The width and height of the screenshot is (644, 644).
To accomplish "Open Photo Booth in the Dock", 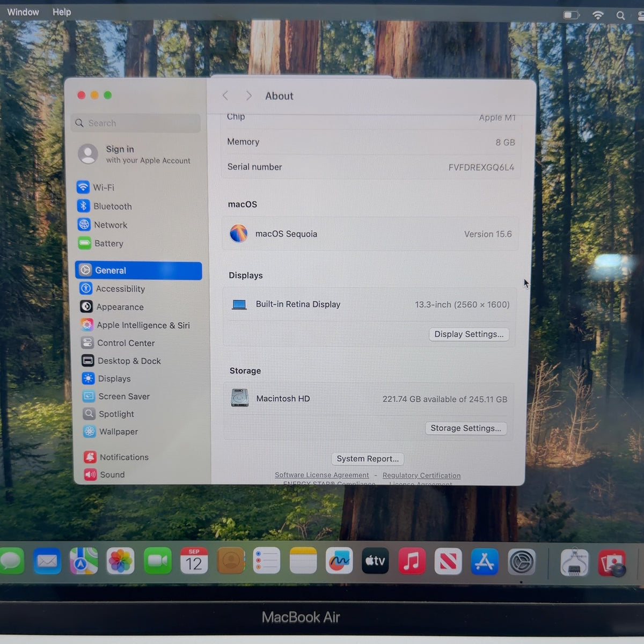I will [612, 563].
